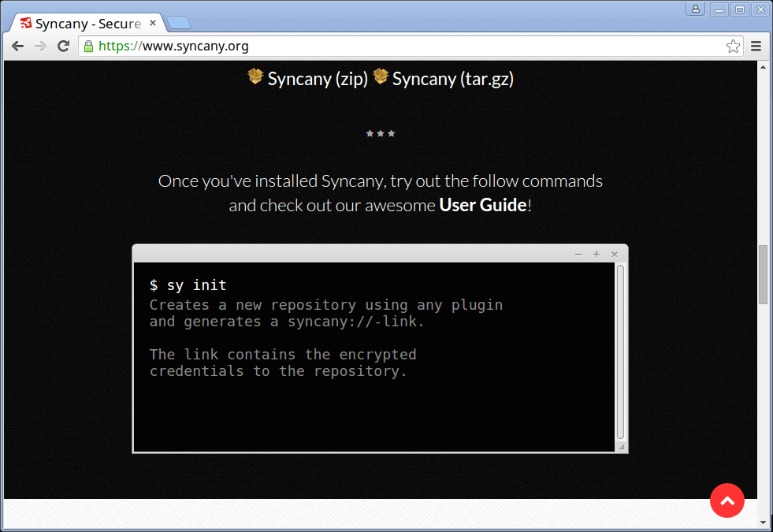
Task: Click the page scrollbar thumb
Action: coord(763,274)
